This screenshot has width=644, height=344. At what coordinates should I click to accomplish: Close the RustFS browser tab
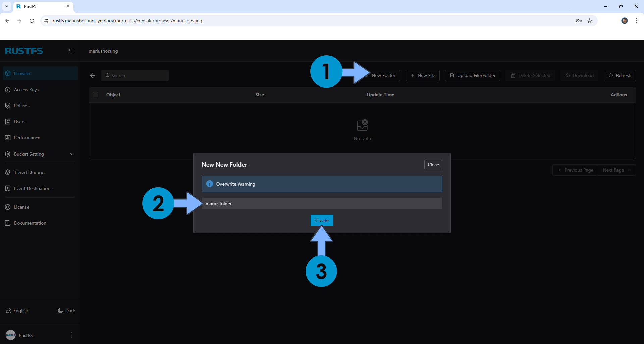coord(68,6)
